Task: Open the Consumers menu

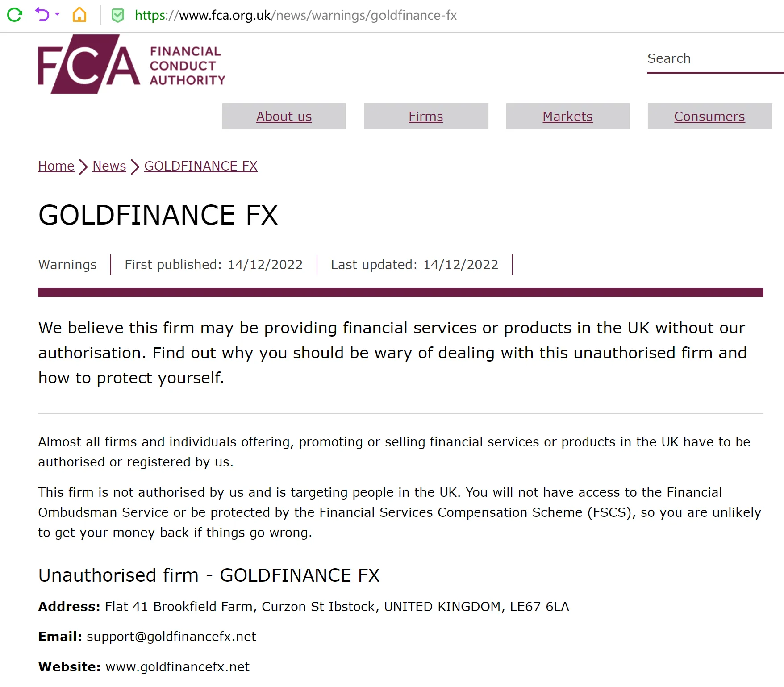Action: coord(710,116)
